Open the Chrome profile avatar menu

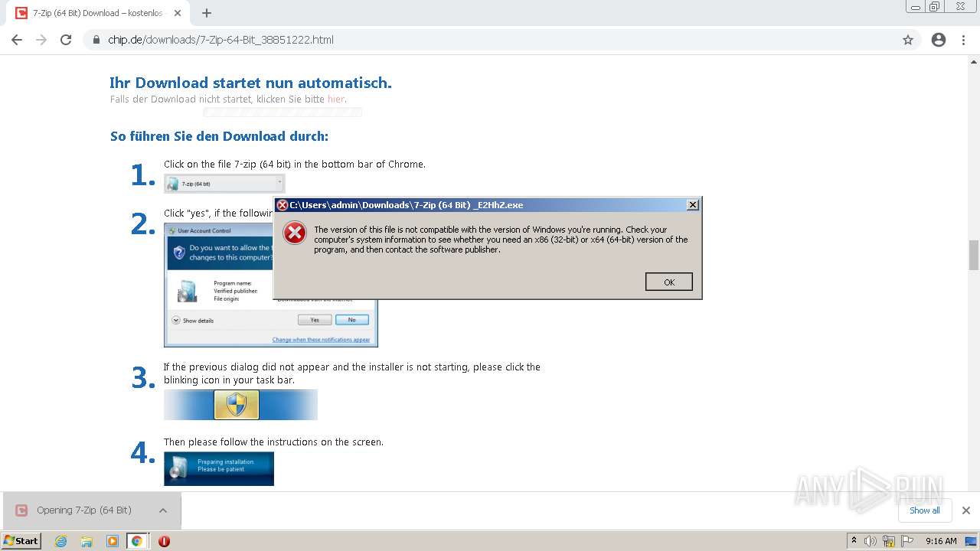click(x=939, y=40)
